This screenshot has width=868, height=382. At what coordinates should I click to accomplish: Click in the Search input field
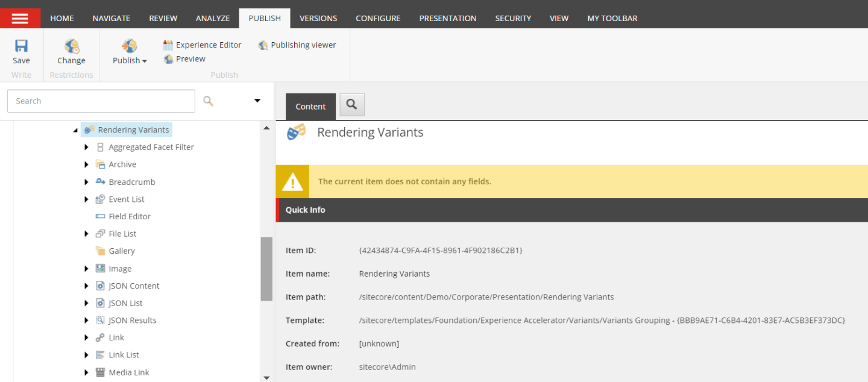click(x=101, y=101)
